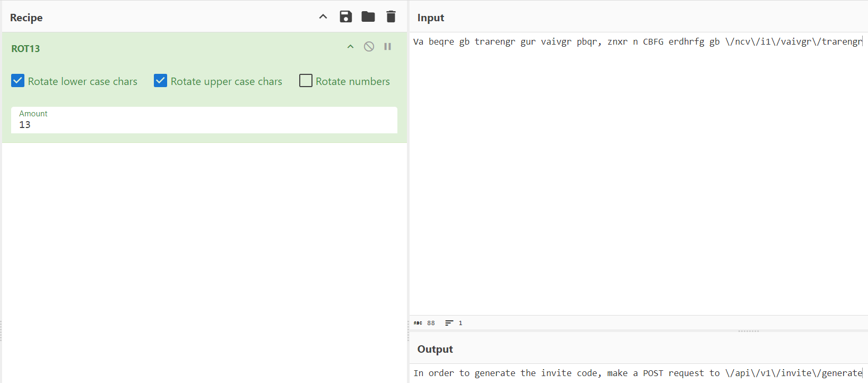This screenshot has height=383, width=868.
Task: Uncheck Rotate lower case chars
Action: coord(18,81)
